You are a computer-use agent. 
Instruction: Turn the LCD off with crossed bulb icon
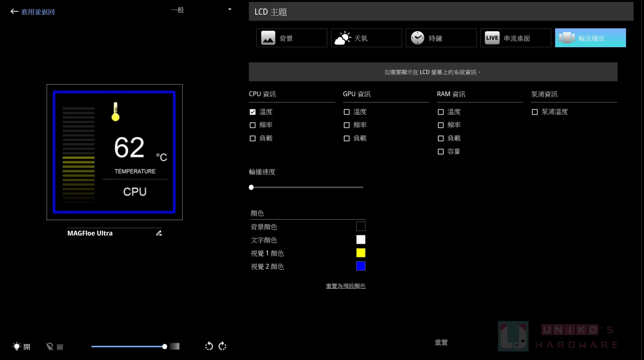[x=50, y=346]
